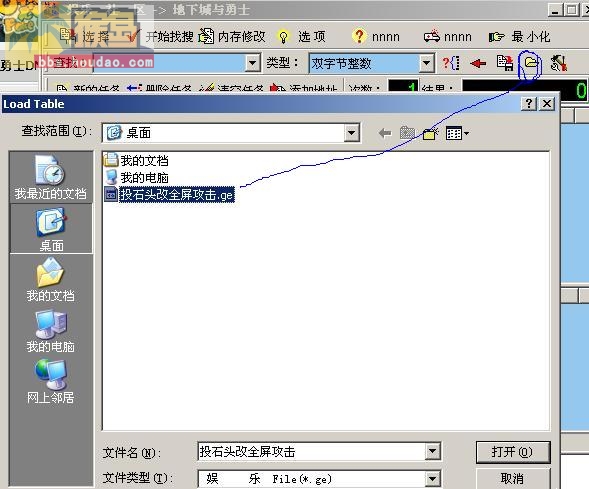Screen dimensions: 589x489
Task: Expand the 文件类型 file type dropdown
Action: (432, 478)
